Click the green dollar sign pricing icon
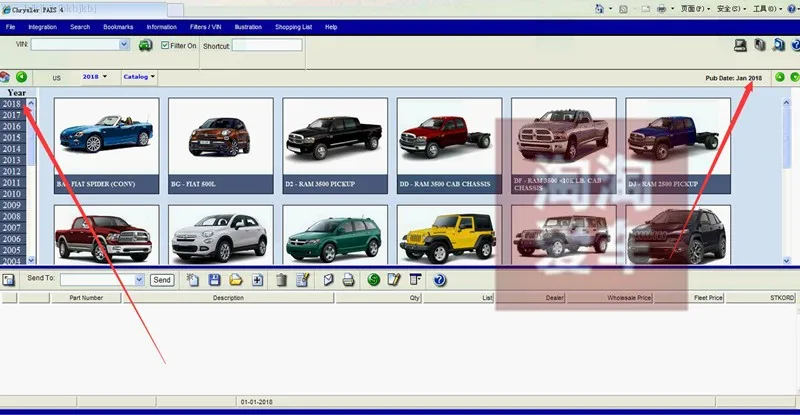Screen dimensions: 800x415 374,280
